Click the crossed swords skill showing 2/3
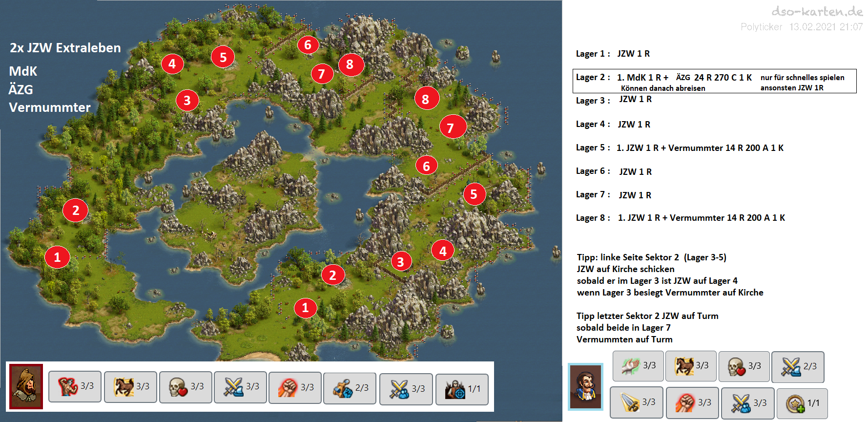Image resolution: width=868 pixels, height=422 pixels. [797, 366]
